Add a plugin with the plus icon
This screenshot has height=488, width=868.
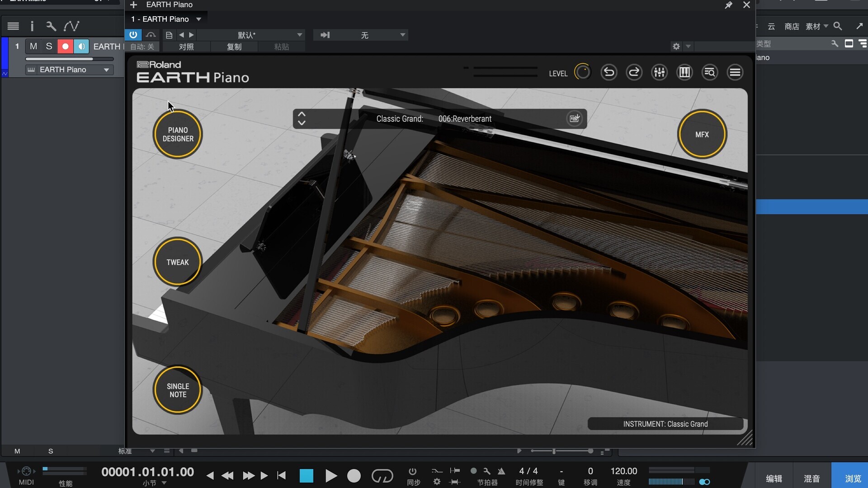(x=133, y=5)
